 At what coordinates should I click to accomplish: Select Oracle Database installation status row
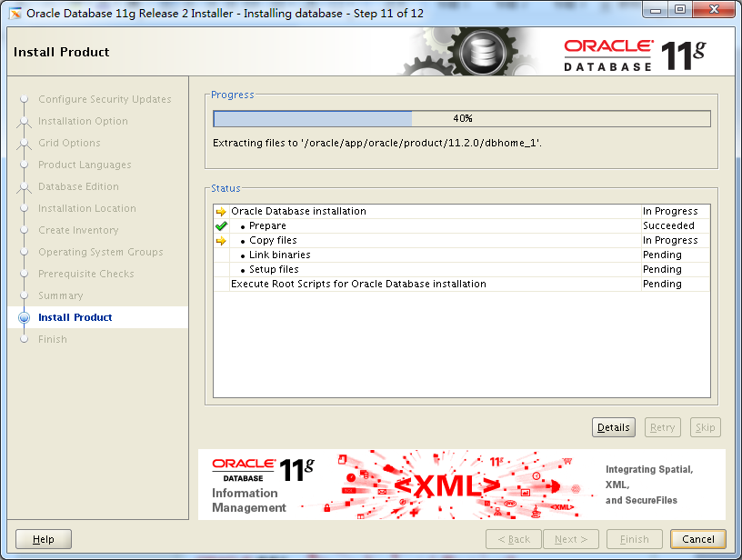point(462,212)
